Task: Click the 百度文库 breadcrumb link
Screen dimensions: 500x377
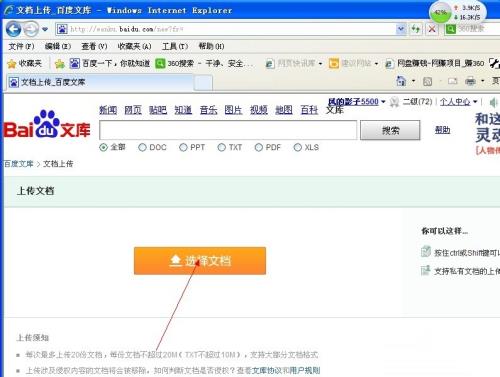Action: 19,164
